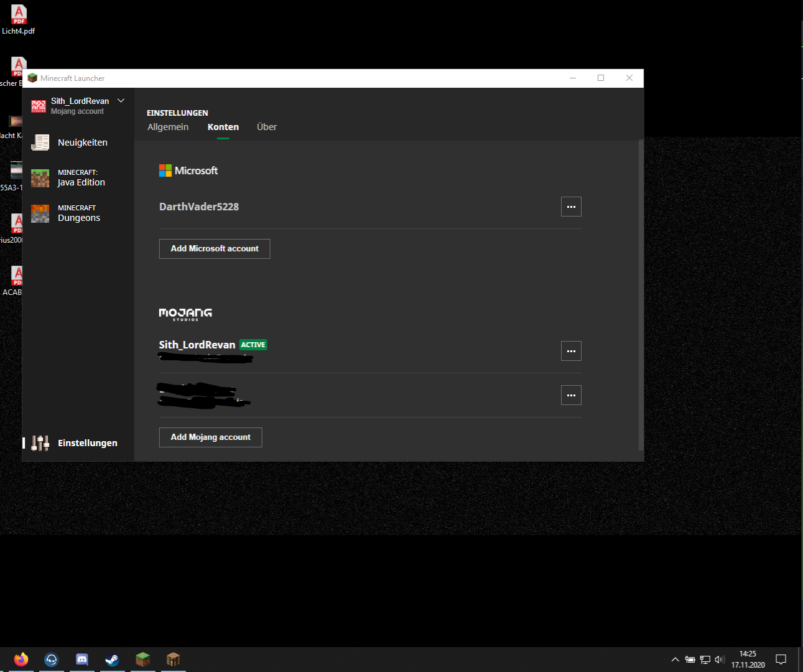The width and height of the screenshot is (803, 672).
Task: Click the crafting table icon in the taskbar
Action: [x=174, y=660]
